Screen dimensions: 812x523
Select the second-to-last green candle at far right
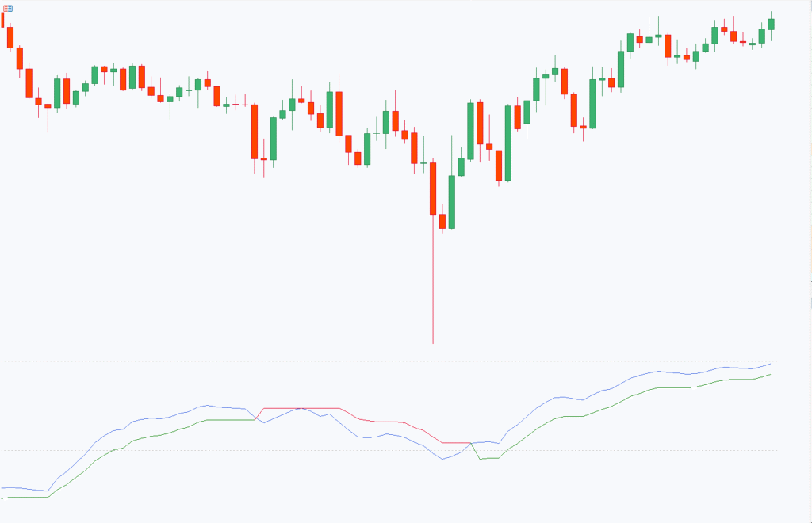(x=762, y=36)
